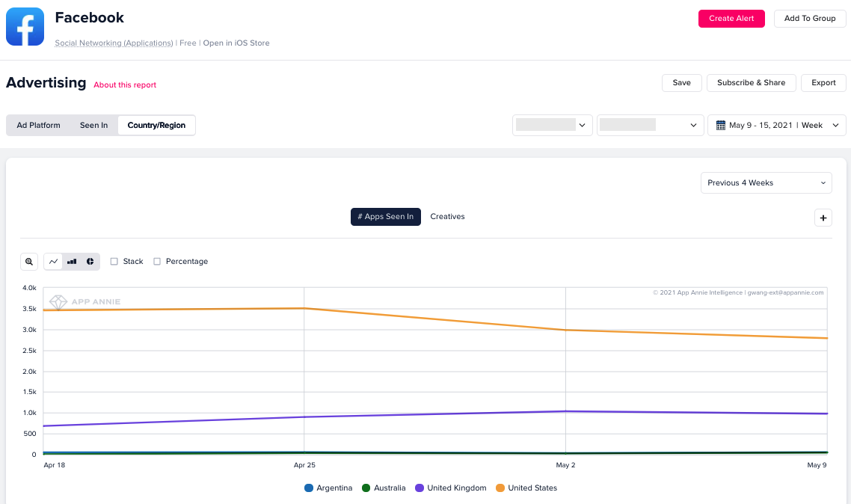Click the Facebook app icon

click(25, 27)
